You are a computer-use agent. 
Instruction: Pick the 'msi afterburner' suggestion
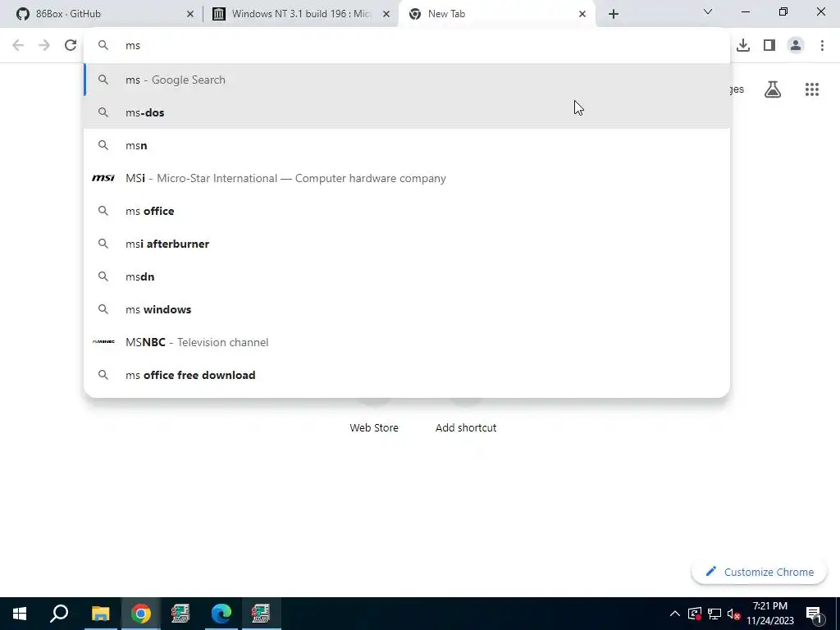(x=407, y=244)
